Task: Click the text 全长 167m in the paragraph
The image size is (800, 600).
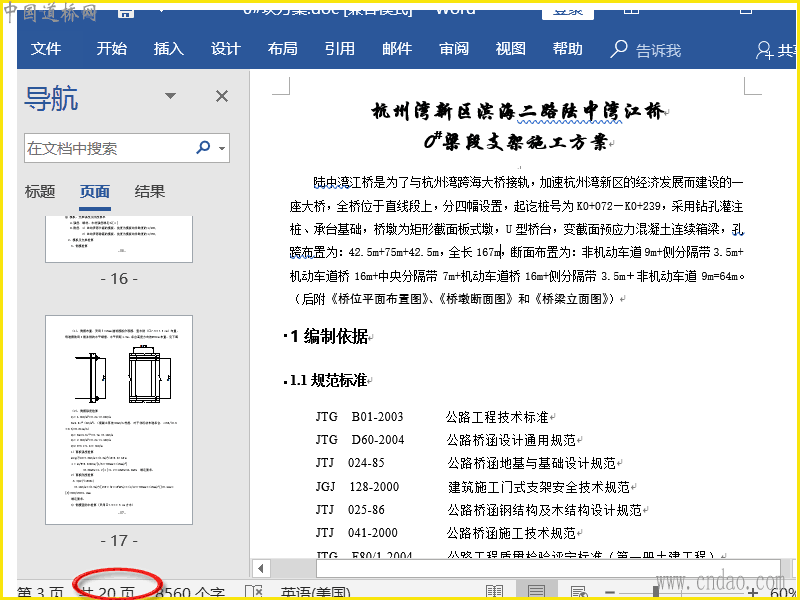Action: (474, 252)
